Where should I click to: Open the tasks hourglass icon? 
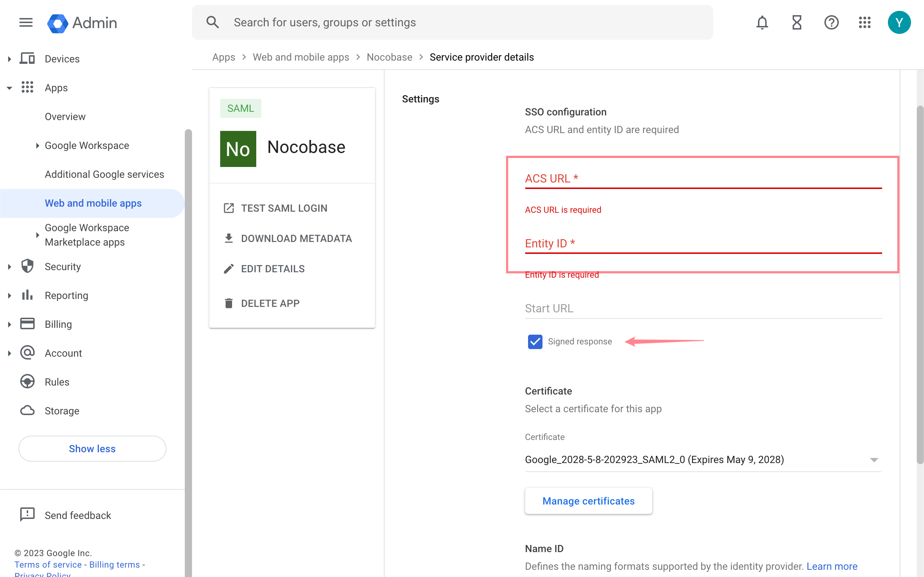[x=797, y=22]
